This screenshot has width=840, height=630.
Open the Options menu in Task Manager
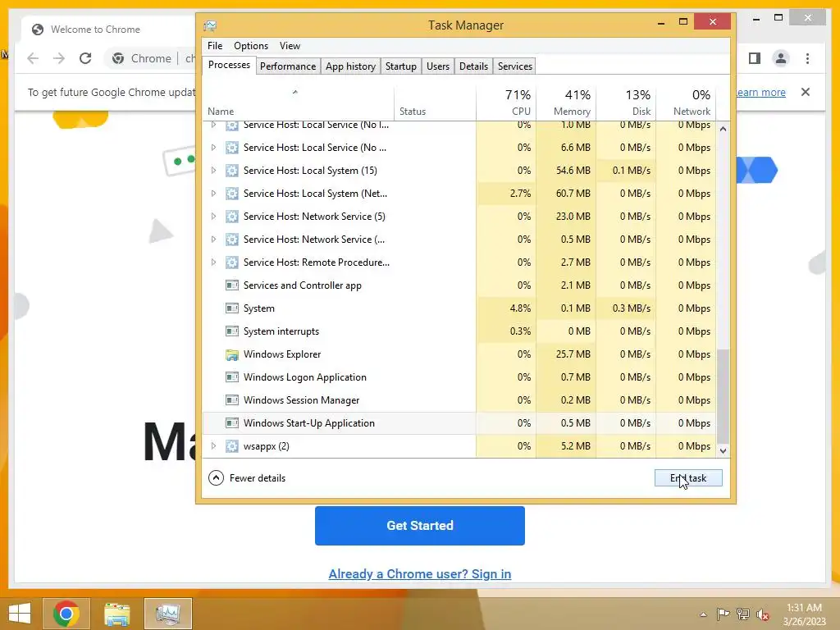tap(251, 46)
